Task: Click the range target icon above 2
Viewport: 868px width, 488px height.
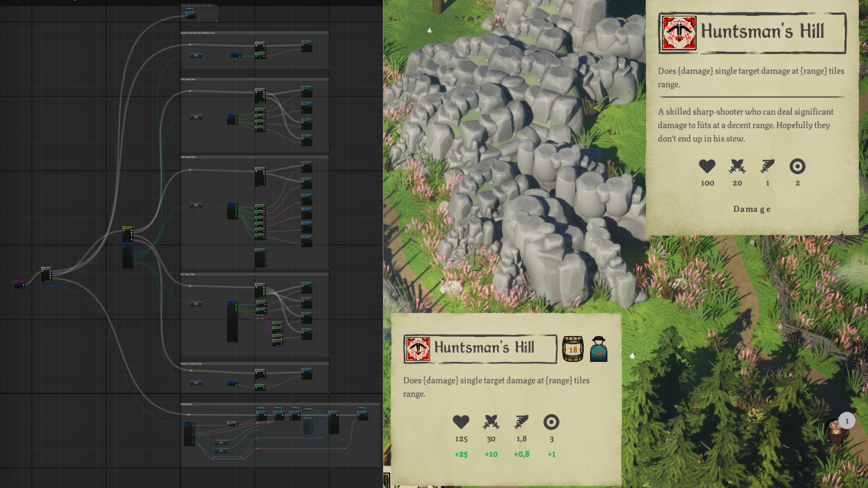Action: pyautogui.click(x=797, y=166)
